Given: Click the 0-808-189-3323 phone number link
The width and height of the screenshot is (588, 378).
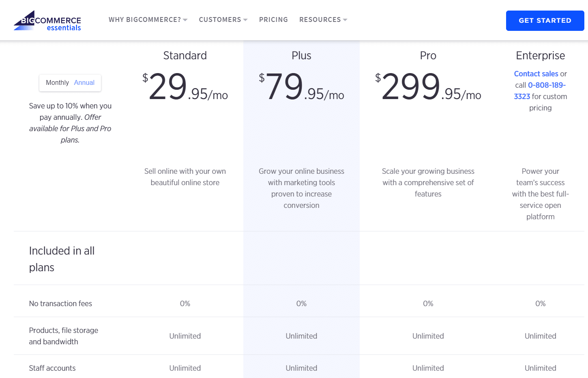Looking at the screenshot, I should click(546, 85).
